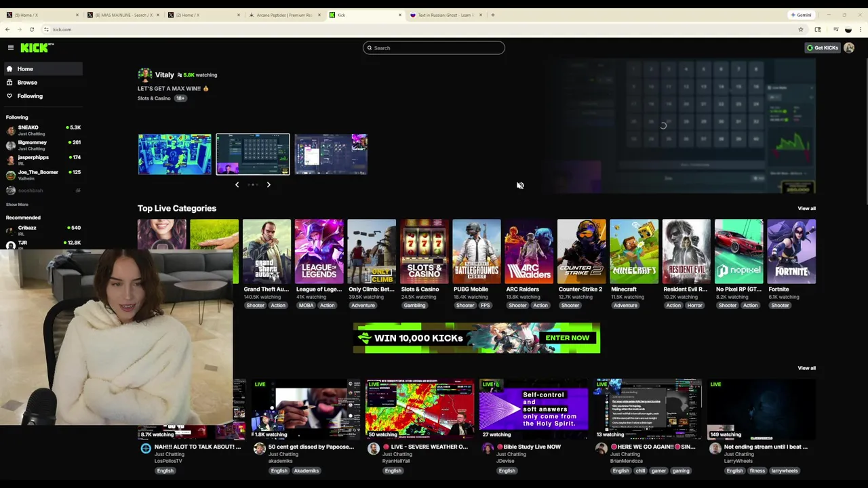Open the severe weather live stream thumbnail
The height and width of the screenshot is (488, 868).
[x=419, y=409]
